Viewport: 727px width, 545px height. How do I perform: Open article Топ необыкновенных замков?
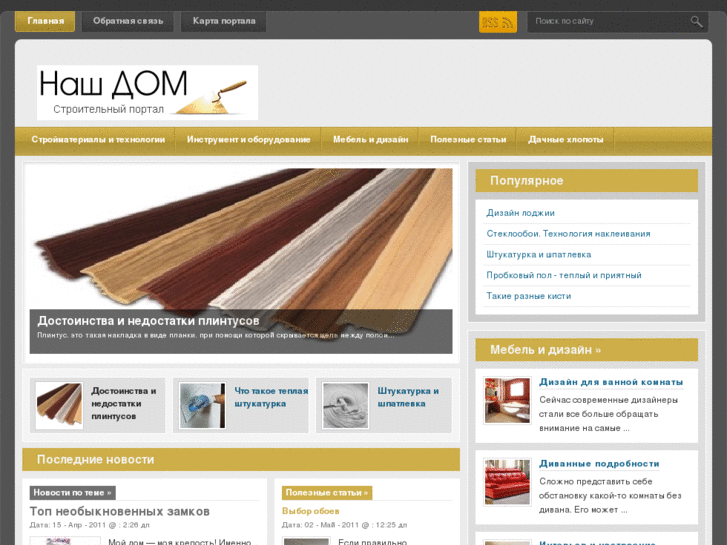point(120,512)
